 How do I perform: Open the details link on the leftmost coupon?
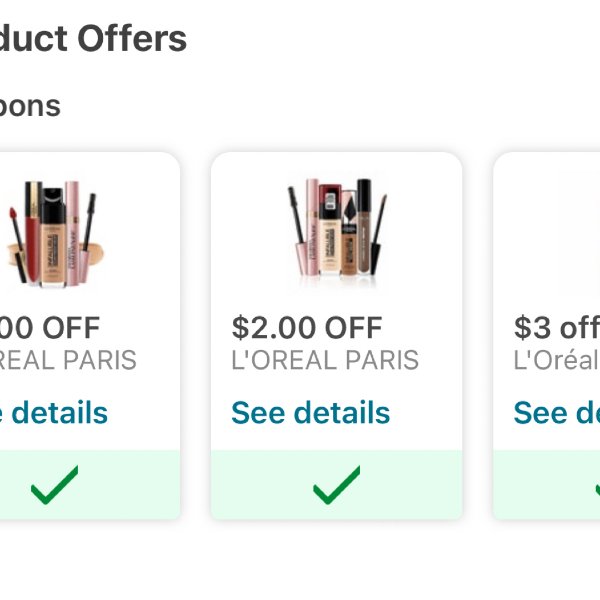pos(54,412)
